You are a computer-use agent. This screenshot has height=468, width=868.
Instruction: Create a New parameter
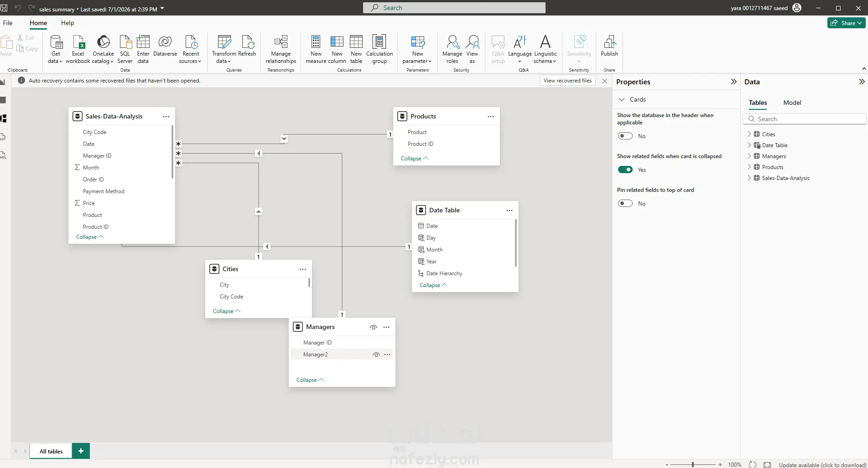[x=417, y=49]
